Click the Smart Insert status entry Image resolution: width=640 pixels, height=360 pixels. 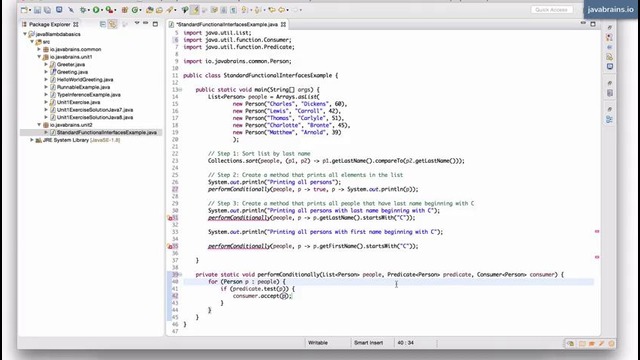click(x=368, y=343)
